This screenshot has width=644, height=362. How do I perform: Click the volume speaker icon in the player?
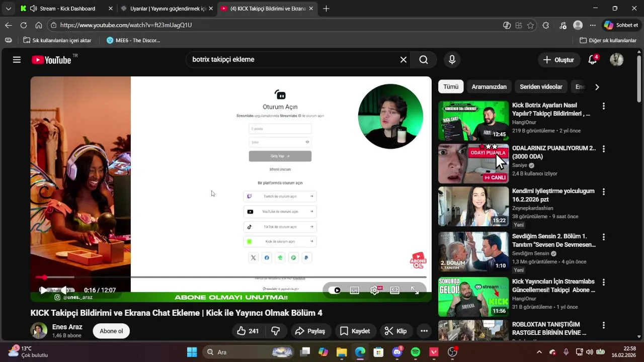64,290
